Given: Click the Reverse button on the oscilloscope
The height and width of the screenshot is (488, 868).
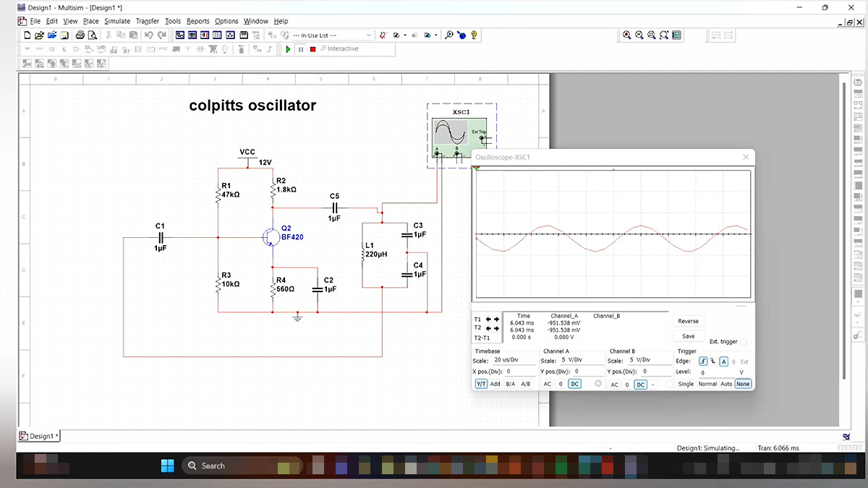Looking at the screenshot, I should pos(688,321).
